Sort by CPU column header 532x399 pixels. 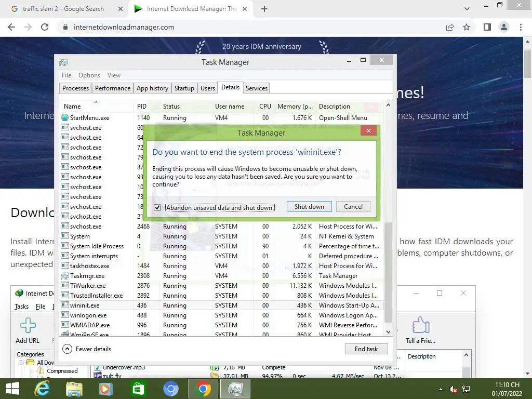click(x=265, y=106)
